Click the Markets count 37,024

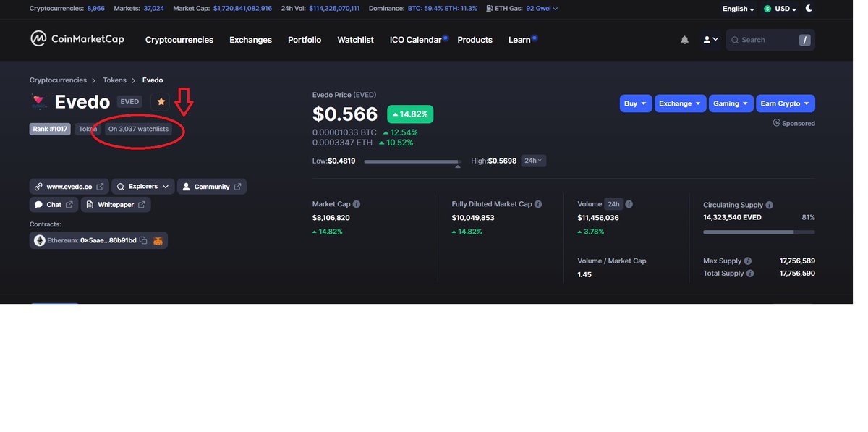[x=153, y=9]
